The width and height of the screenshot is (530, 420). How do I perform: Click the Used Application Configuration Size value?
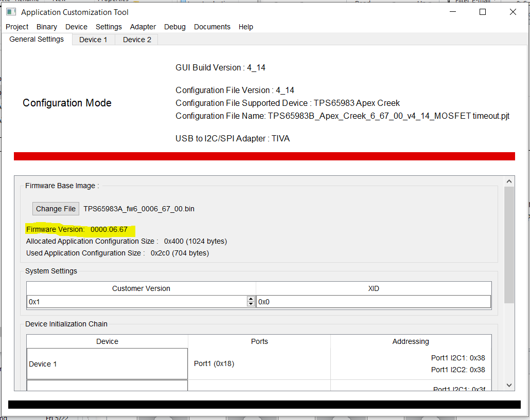point(180,253)
